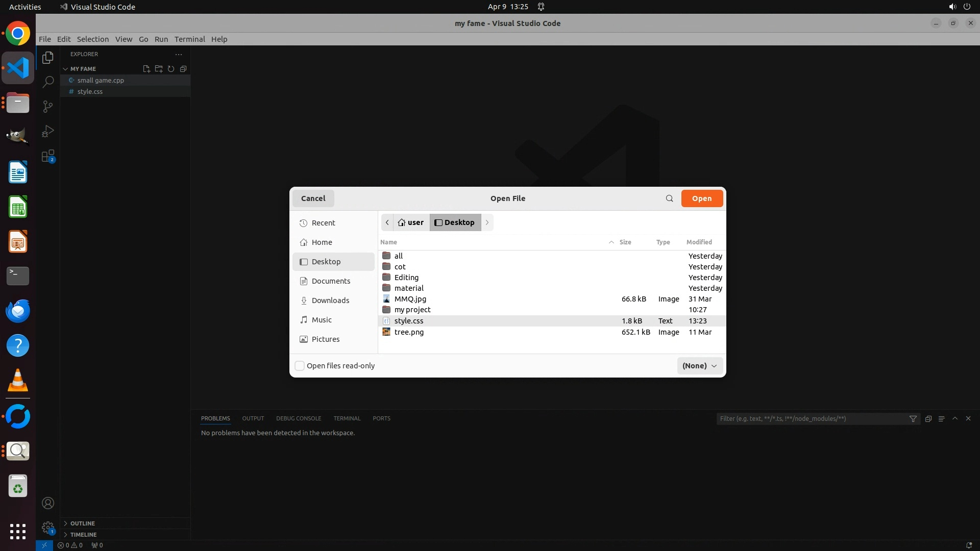The width and height of the screenshot is (980, 551).
Task: Click Collapse Folders icon in Explorer
Action: (x=183, y=69)
